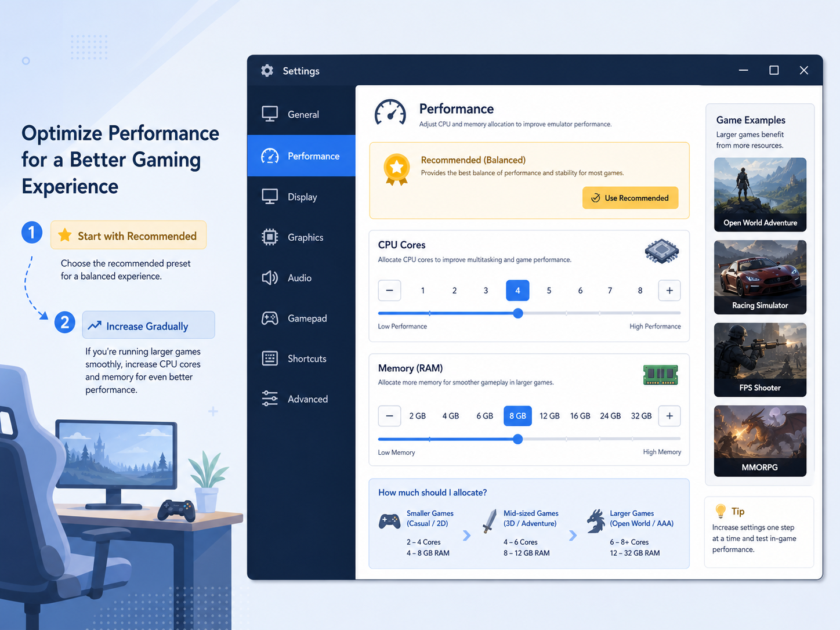The height and width of the screenshot is (630, 840).
Task: Open the Advanced sliders icon
Action: (x=270, y=399)
